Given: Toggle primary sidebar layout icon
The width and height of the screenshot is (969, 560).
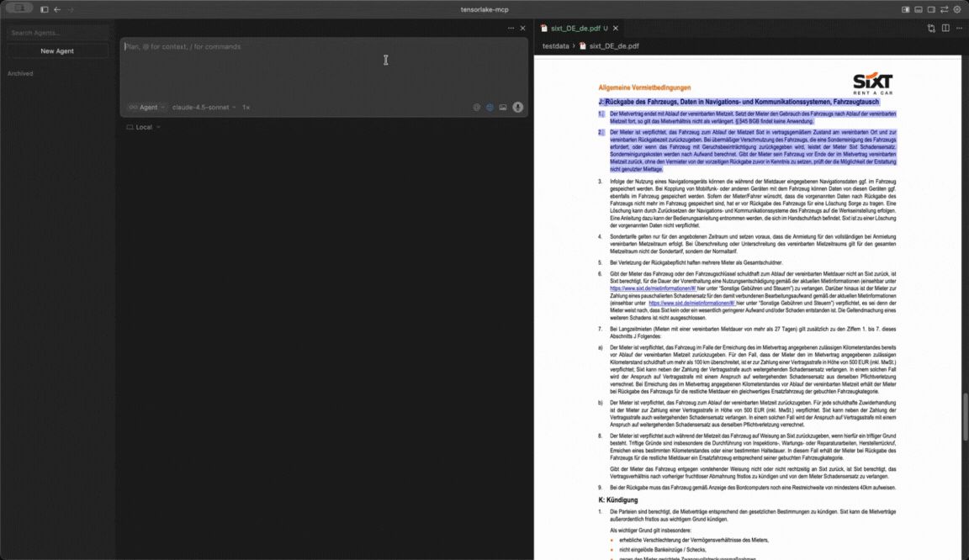Looking at the screenshot, I should tap(905, 9).
